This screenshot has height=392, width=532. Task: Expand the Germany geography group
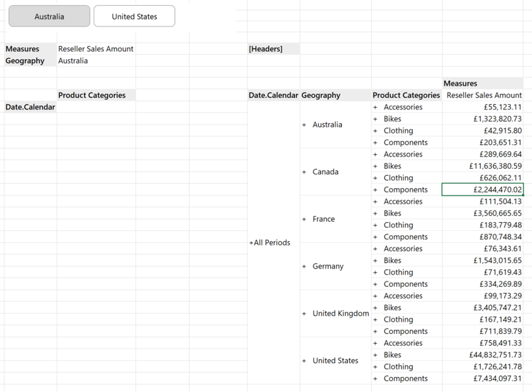point(304,266)
